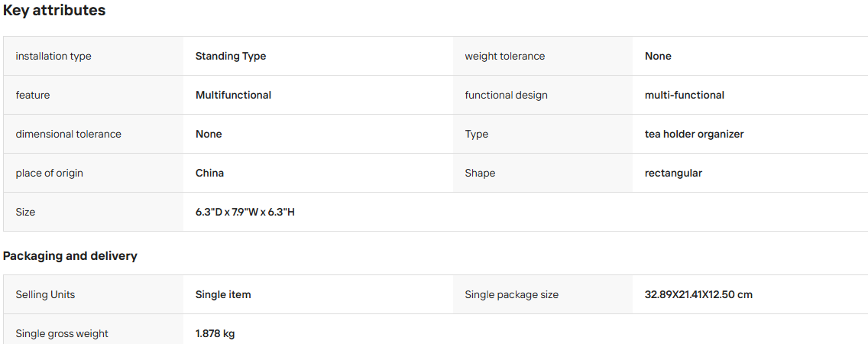Screen dimensions: 868x344
Task: Select the Selling Units label
Action: (x=45, y=295)
